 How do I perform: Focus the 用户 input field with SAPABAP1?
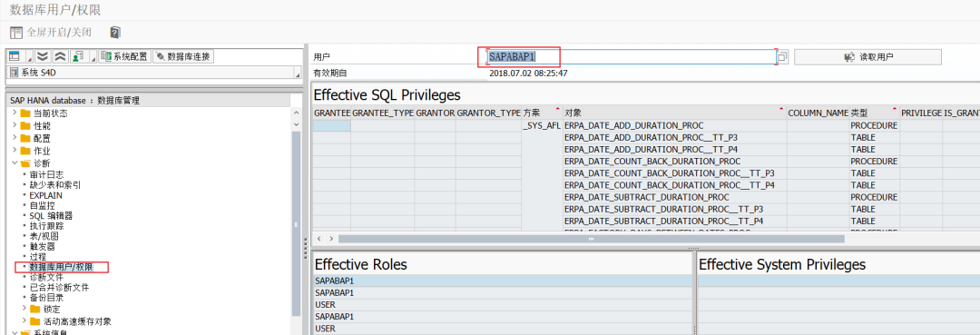click(x=632, y=57)
